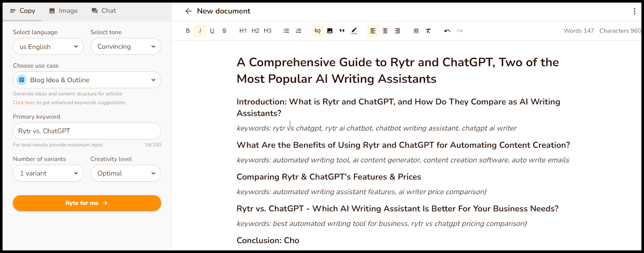
Task: Clear text formatting
Action: (428, 31)
